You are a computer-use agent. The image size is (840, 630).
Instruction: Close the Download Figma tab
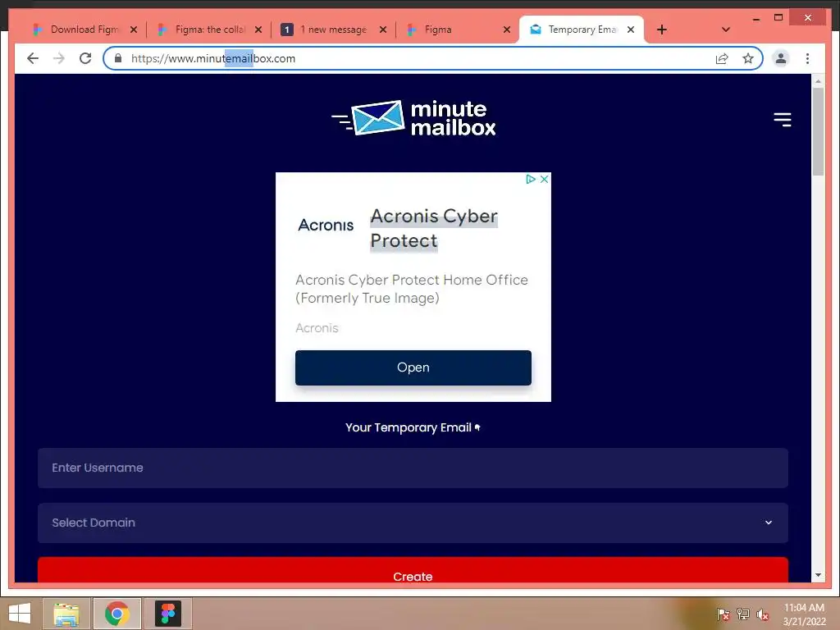(x=134, y=30)
